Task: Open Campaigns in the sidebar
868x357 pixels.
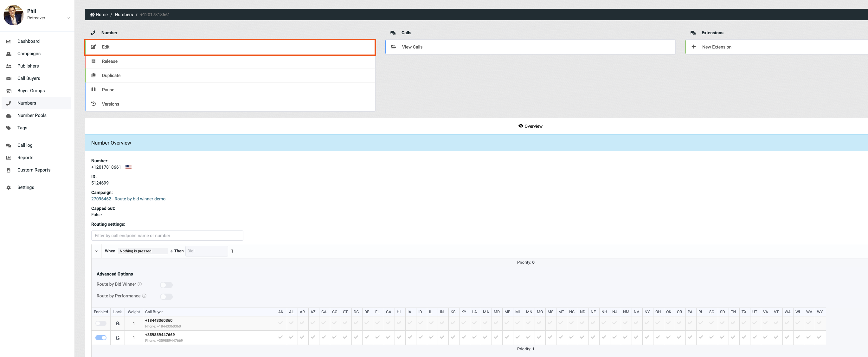Action: [x=29, y=54]
